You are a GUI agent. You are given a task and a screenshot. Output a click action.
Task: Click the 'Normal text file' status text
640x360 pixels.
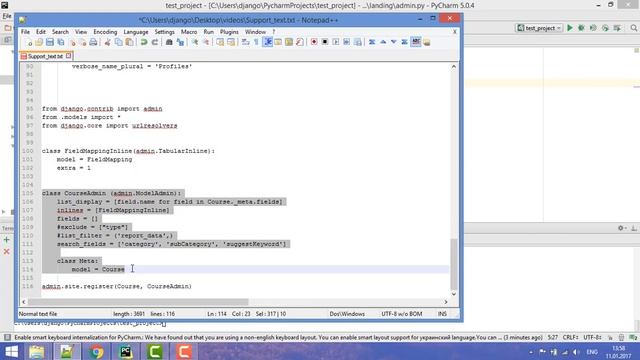(x=38, y=314)
